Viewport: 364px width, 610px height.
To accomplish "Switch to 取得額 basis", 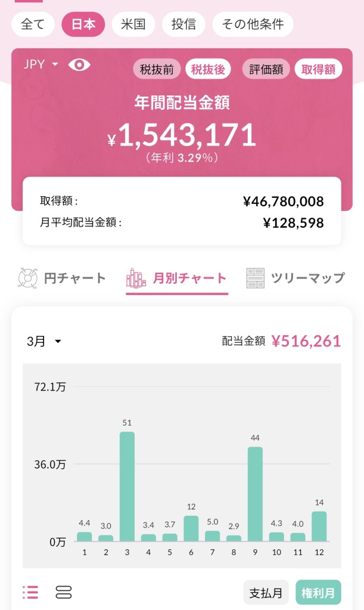I will click(x=318, y=69).
